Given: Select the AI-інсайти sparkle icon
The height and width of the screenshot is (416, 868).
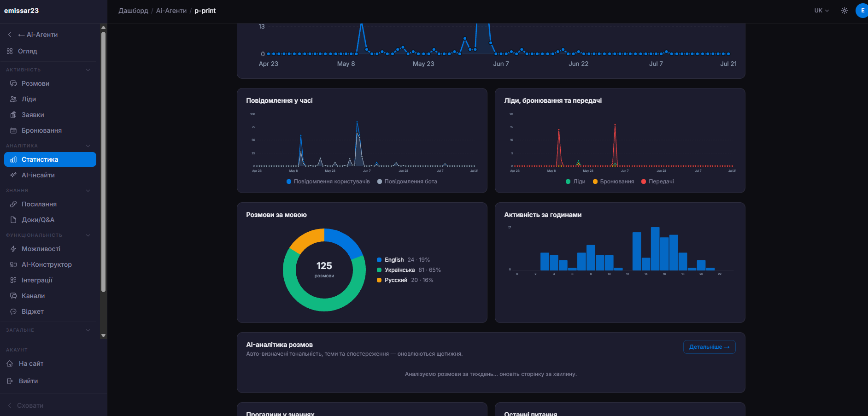Looking at the screenshot, I should [x=13, y=175].
